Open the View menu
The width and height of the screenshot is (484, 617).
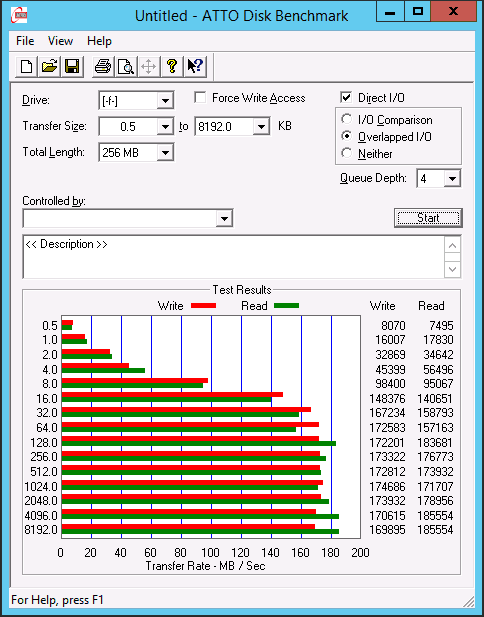(x=60, y=41)
